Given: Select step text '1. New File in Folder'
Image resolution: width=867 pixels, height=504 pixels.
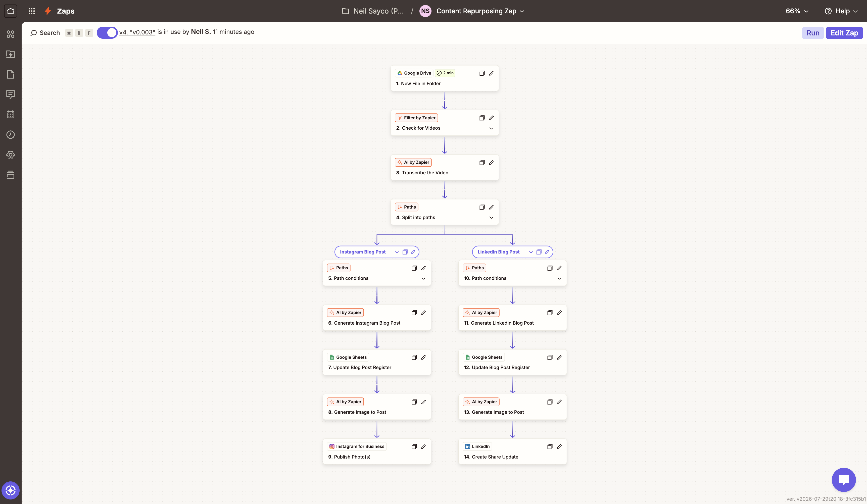Looking at the screenshot, I should (x=418, y=84).
